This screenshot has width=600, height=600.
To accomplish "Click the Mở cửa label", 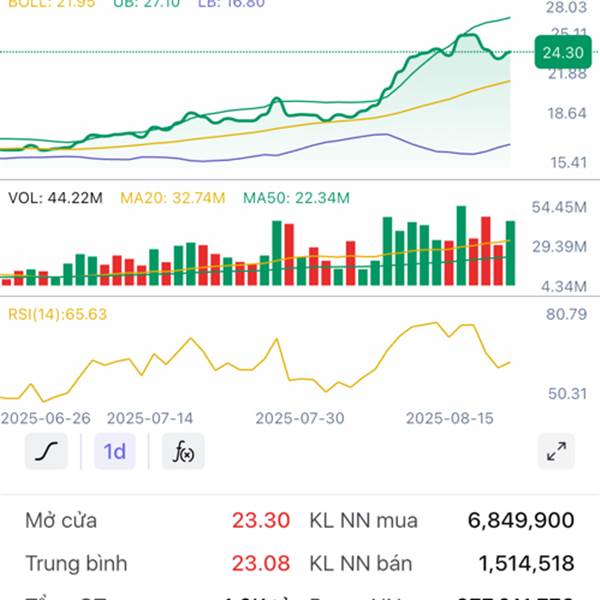I will [x=61, y=520].
